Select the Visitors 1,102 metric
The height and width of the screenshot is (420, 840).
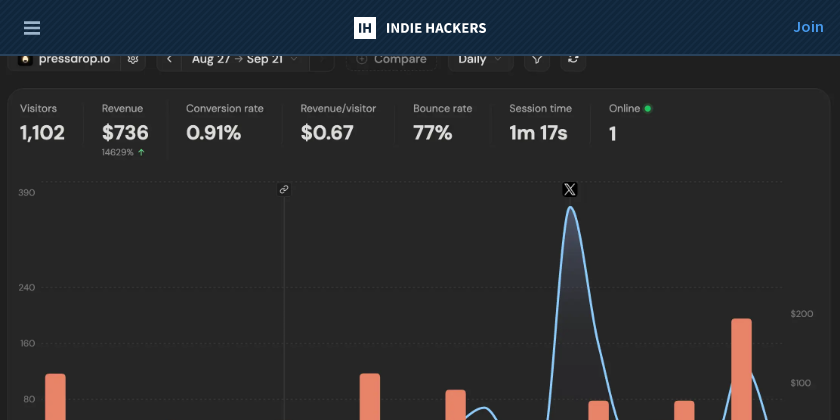coord(42,124)
